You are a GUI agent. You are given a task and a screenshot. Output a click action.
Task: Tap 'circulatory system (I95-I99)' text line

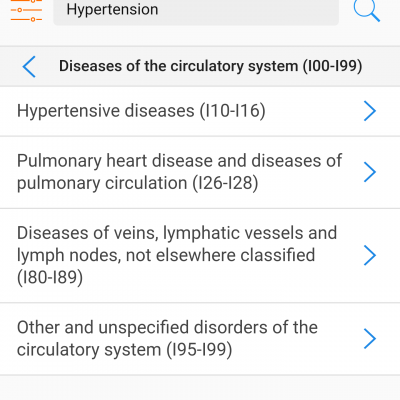tap(124, 350)
